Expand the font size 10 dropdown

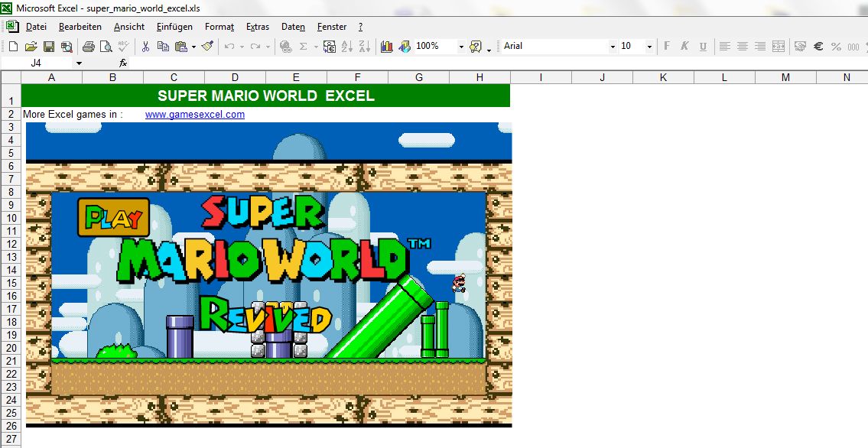coord(649,47)
